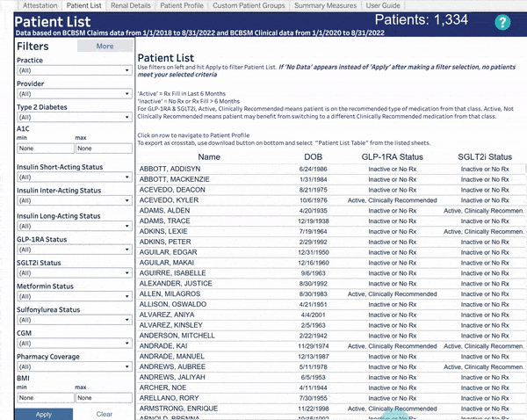Click ANDREWS, JALIYAH name
Viewport: 527px width, 420px height.
coord(172,377)
